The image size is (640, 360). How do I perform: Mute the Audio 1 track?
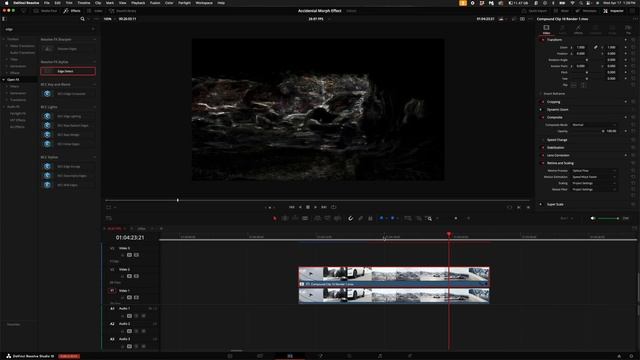tap(143, 316)
